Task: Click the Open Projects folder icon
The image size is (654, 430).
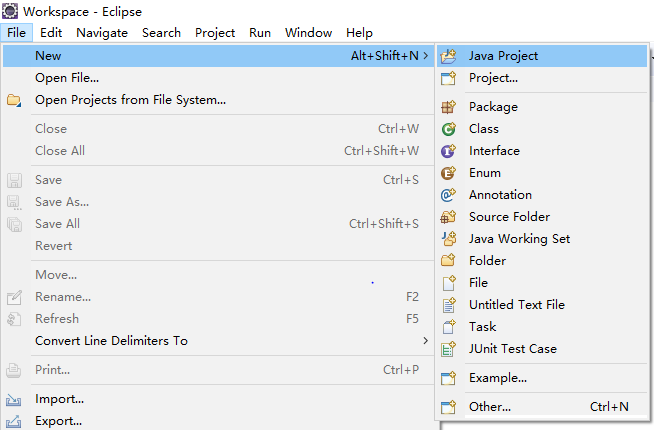Action: pyautogui.click(x=14, y=100)
